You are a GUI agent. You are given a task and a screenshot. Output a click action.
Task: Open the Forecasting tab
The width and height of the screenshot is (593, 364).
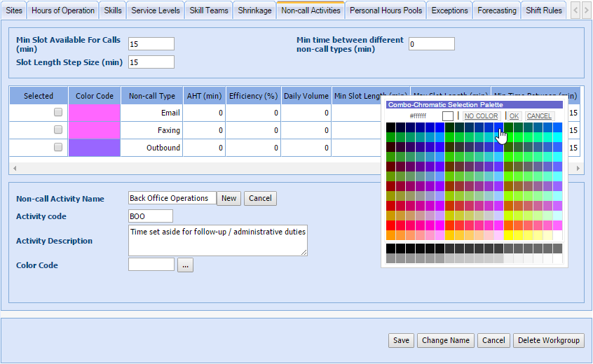(x=497, y=10)
